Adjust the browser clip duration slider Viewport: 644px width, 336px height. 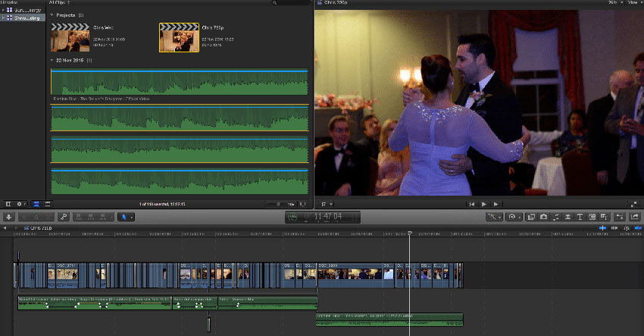point(278,204)
